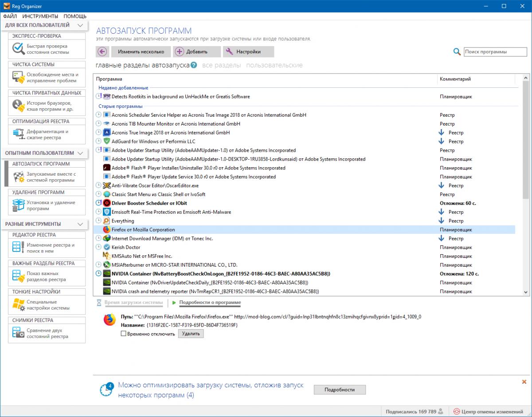
Task: Click the Internet Download Manager icon
Action: coord(106,239)
